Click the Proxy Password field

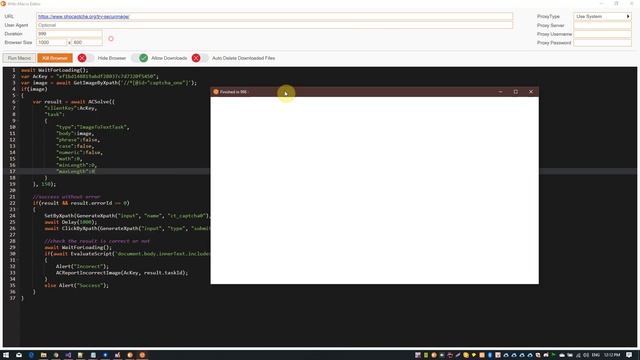pyautogui.click(x=602, y=42)
